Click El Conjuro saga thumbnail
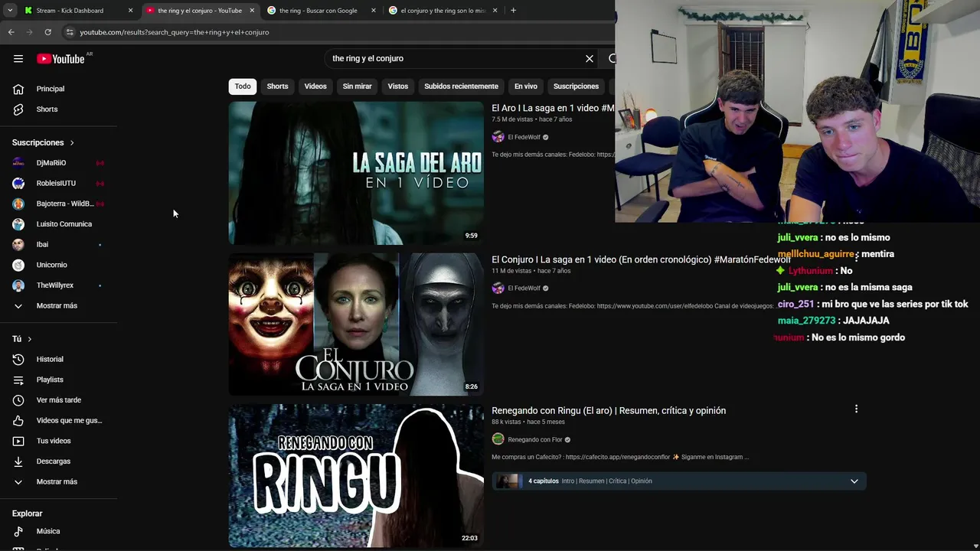Screen dimensions: 980x551 click(x=356, y=324)
